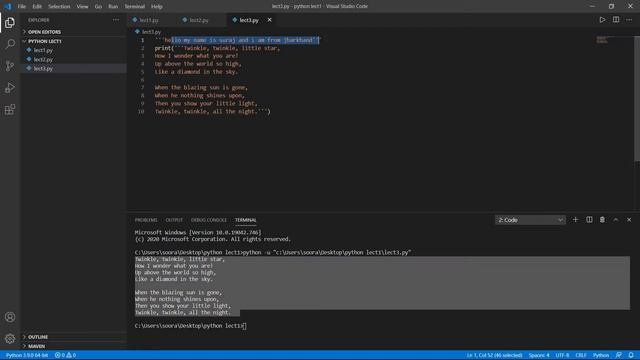Split the editor to the right
The height and width of the screenshot is (360, 640).
(x=616, y=20)
